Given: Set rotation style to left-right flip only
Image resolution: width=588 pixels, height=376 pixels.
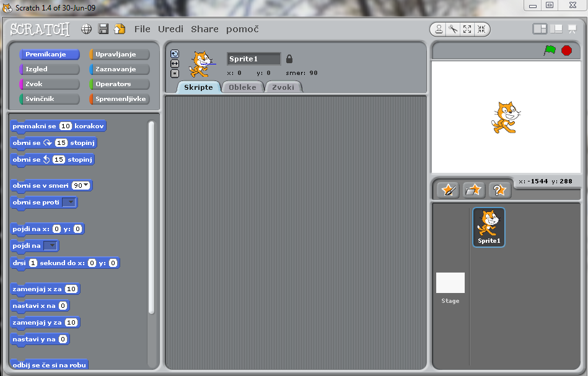Looking at the screenshot, I should click(x=175, y=64).
